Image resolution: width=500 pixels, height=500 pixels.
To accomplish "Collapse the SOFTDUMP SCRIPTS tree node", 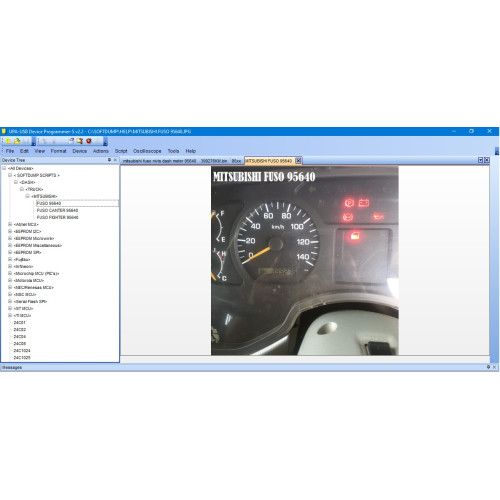I will point(10,175).
